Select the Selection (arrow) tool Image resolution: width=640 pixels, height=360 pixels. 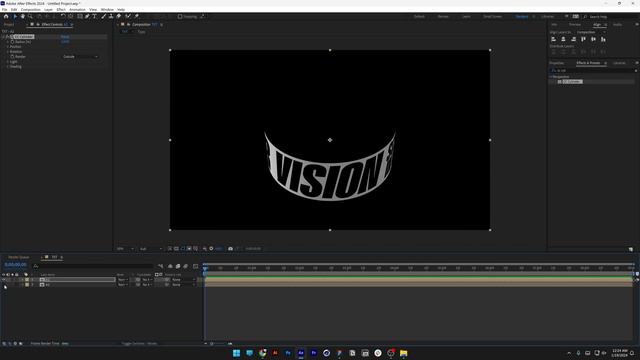tap(15, 16)
